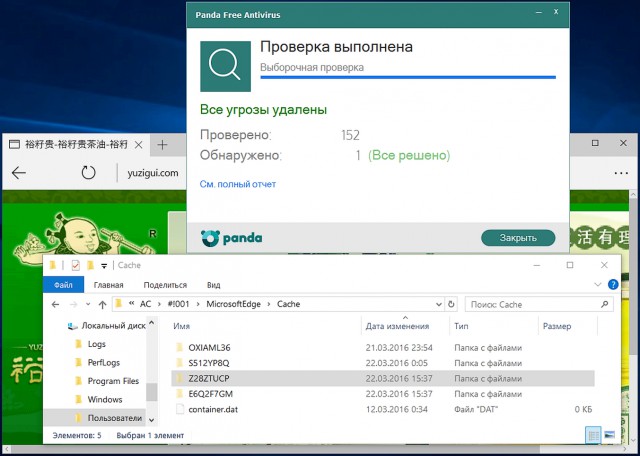640x456 pixels.
Task: Click the folder icon in Explorer title bar
Action: (x=53, y=265)
